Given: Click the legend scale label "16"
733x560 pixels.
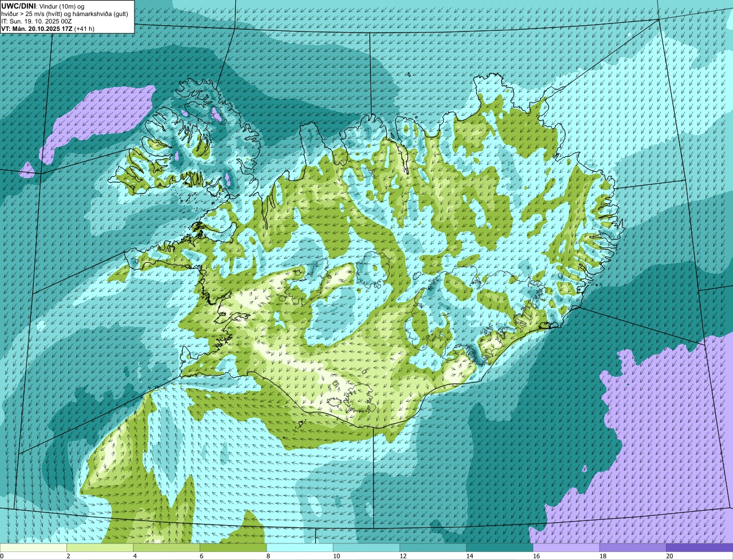Looking at the screenshot, I should (x=536, y=556).
